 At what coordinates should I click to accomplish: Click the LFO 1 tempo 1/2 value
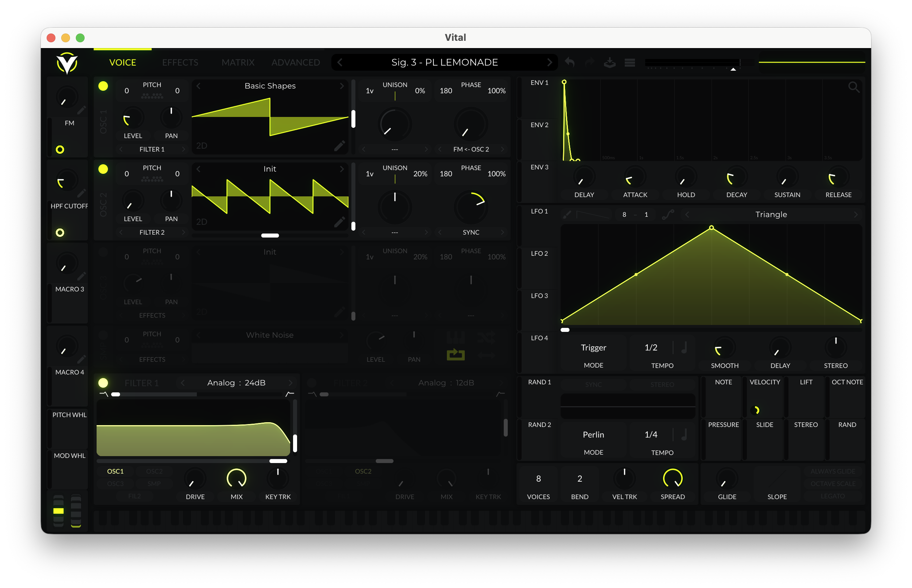coord(651,348)
